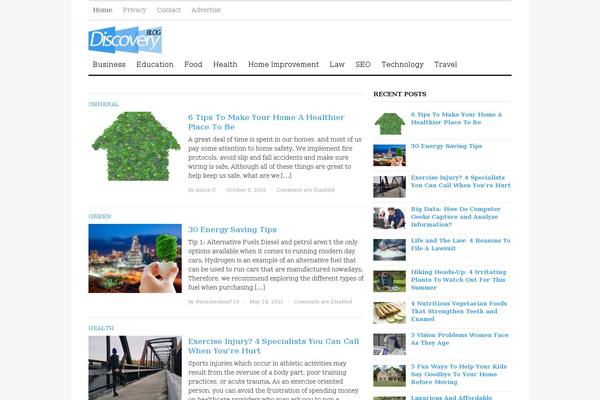The height and width of the screenshot is (400, 600).
Task: Open sidebar Kids Say Goodbye house thumbnail
Action: 390,376
